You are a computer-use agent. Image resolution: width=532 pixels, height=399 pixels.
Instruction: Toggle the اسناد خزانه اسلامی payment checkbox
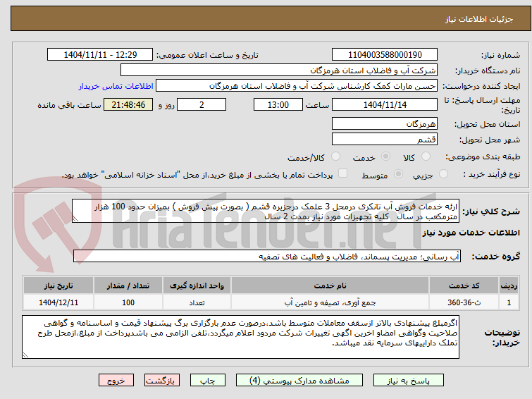(x=343, y=173)
